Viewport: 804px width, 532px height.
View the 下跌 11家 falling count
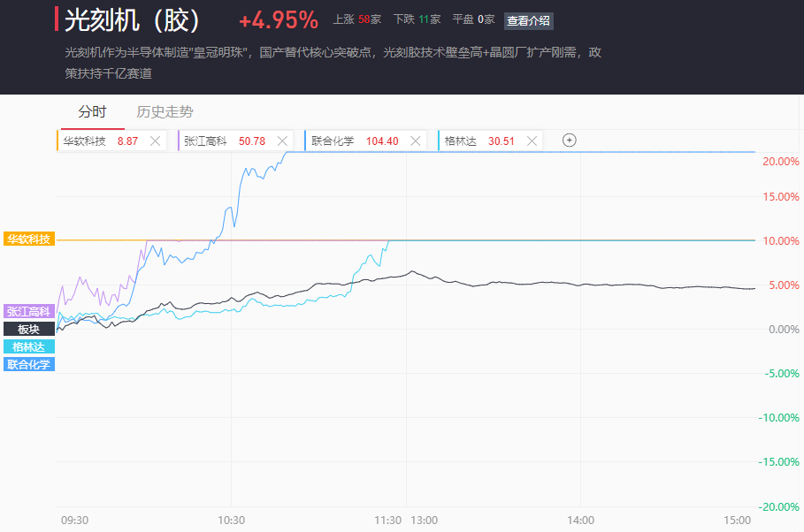pyautogui.click(x=417, y=19)
